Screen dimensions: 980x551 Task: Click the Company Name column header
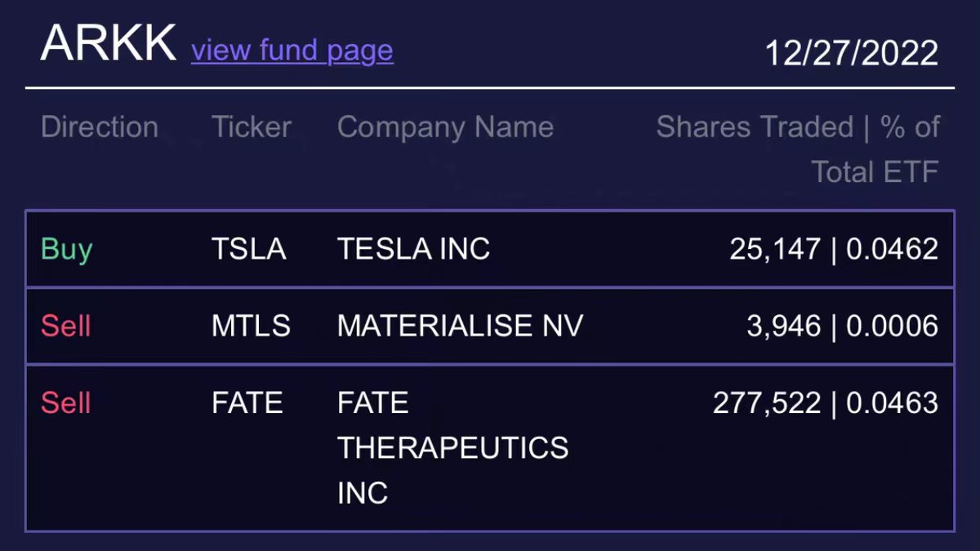tap(445, 127)
